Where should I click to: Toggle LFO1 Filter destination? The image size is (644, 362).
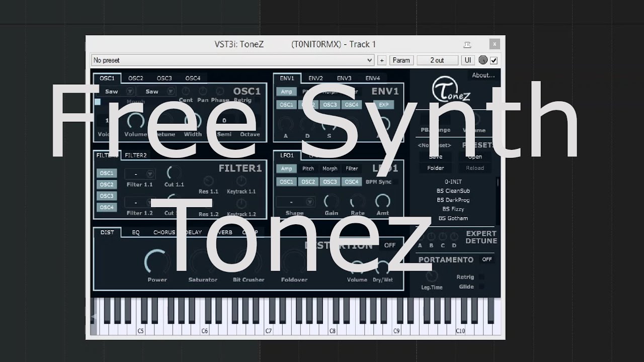click(x=352, y=168)
